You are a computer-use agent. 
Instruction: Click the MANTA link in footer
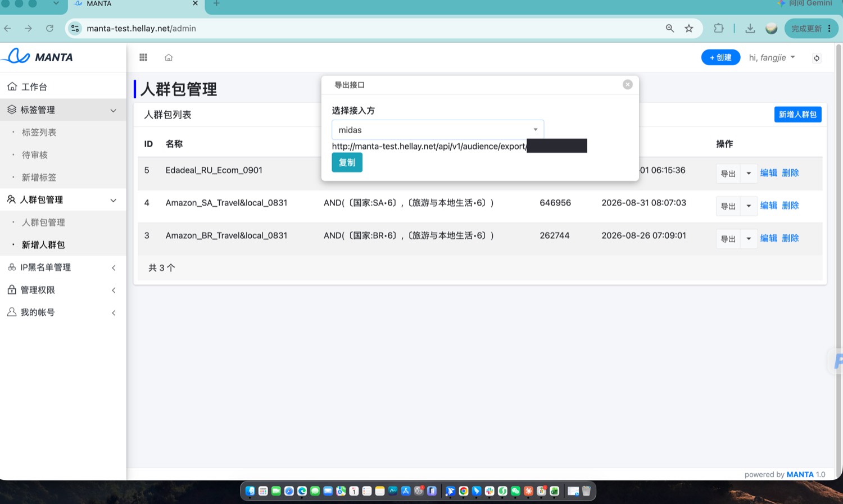(x=800, y=474)
